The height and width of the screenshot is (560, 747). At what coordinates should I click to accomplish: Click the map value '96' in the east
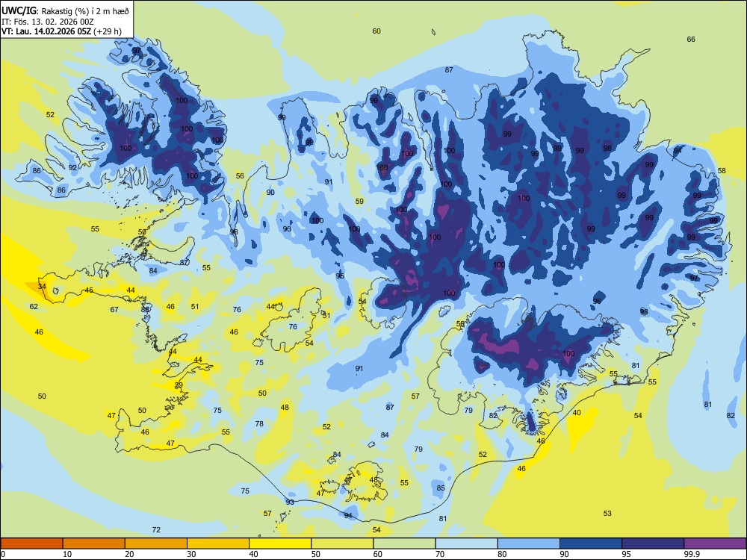(597, 302)
